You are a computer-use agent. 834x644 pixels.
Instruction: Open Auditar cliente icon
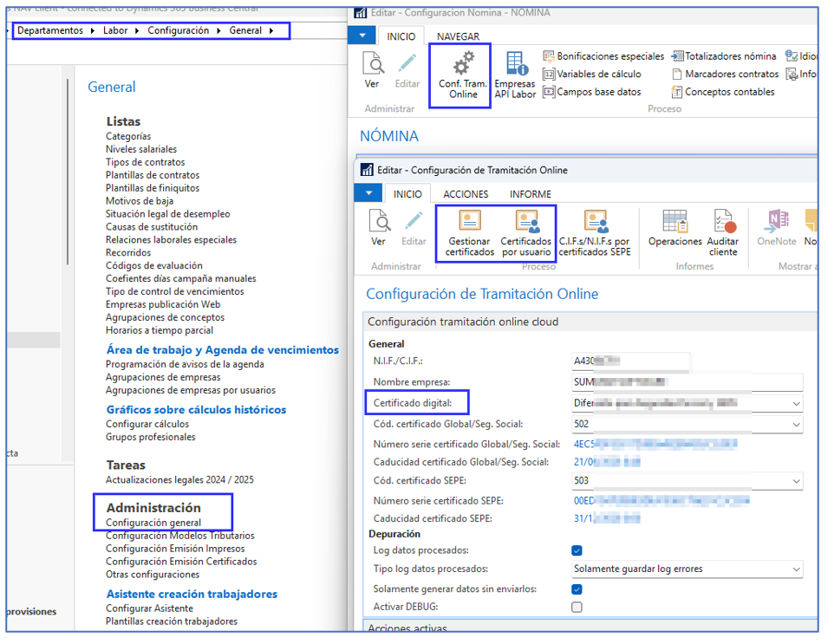(723, 223)
